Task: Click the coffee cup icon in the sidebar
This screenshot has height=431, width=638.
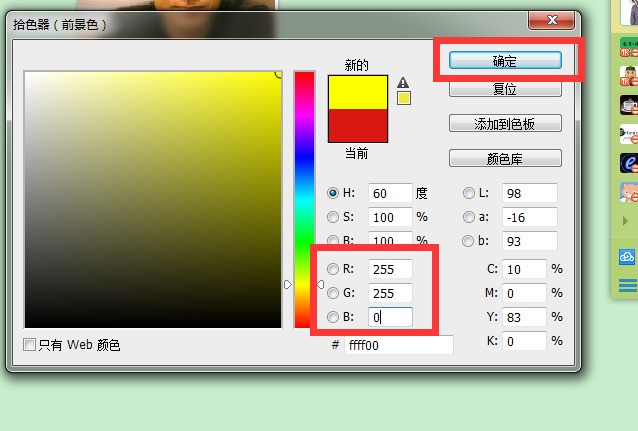Action: point(629,105)
